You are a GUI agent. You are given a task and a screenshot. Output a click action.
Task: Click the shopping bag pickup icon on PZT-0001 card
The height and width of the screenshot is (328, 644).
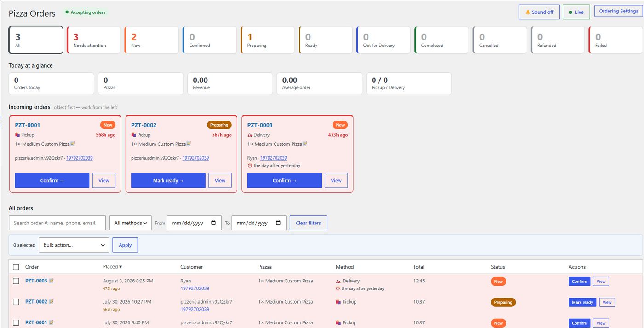click(x=17, y=135)
